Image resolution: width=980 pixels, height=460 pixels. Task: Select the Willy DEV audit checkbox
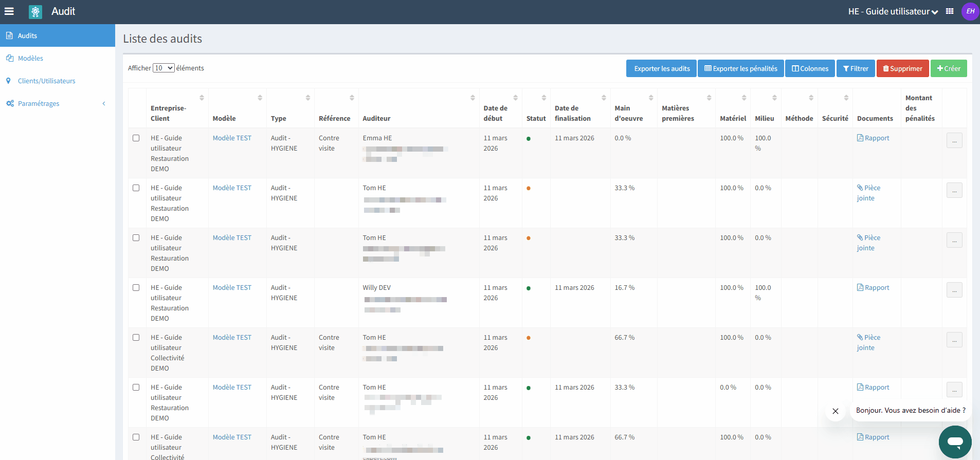(136, 288)
